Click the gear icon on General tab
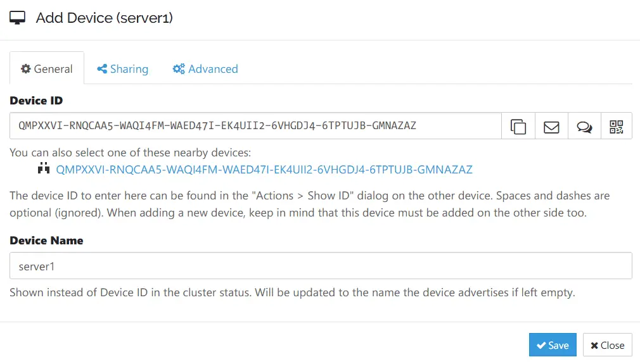This screenshot has width=640, height=364. coord(26,69)
